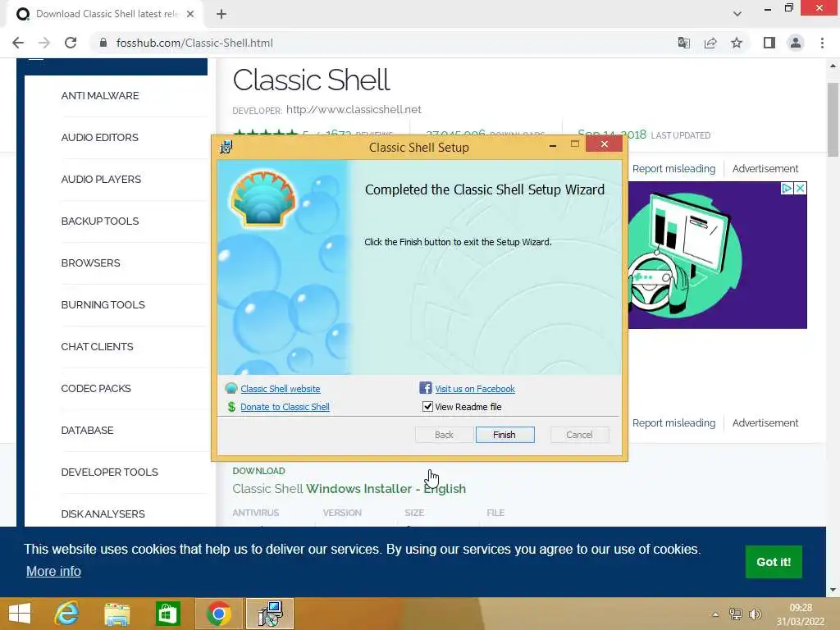
Task: Click scrollbar down arrow at page bottom
Action: point(833,590)
